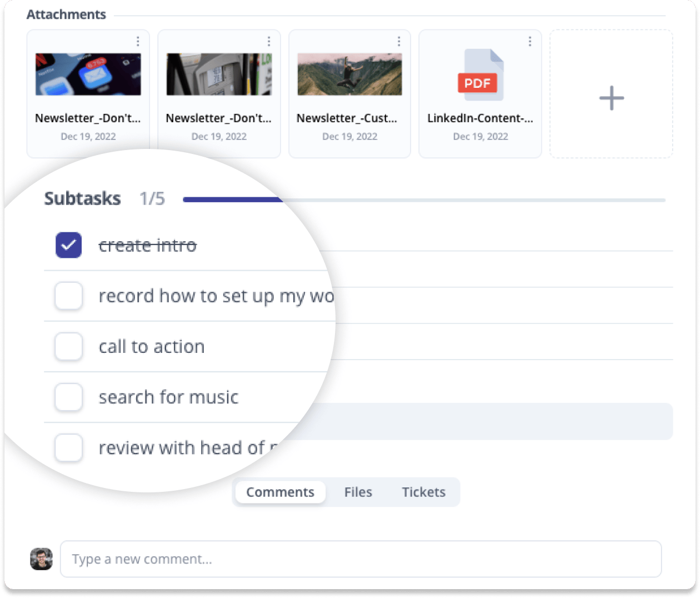Viewport: 700px width, 598px height.
Task: Click the call to action subtask text
Action: [152, 347]
